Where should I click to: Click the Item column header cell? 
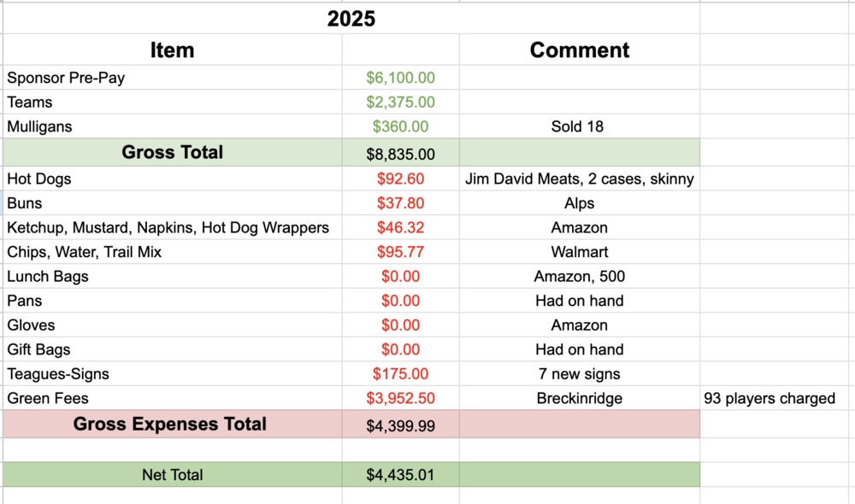[x=172, y=50]
